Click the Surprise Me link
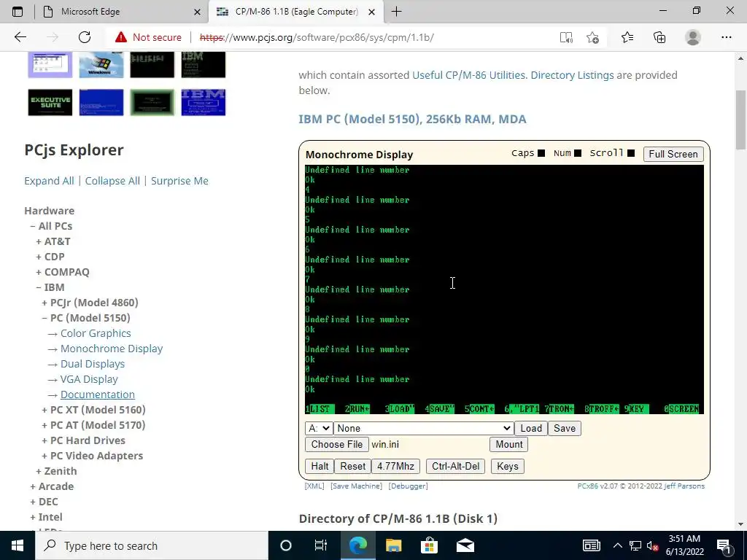Viewport: 747px width, 560px height. click(x=179, y=181)
